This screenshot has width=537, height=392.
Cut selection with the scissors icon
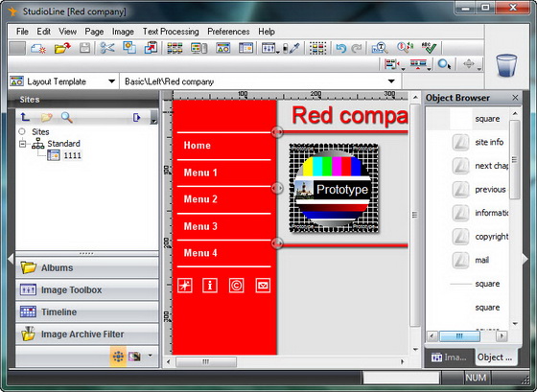coord(107,48)
